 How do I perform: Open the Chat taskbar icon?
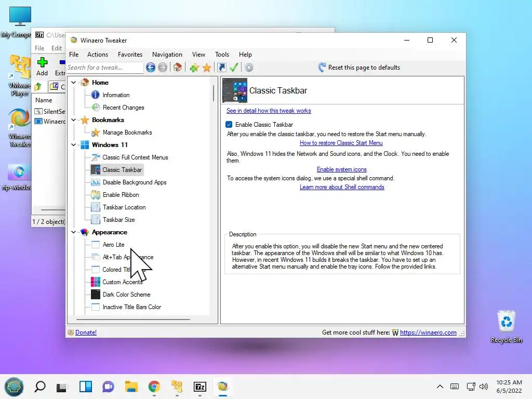[108, 387]
